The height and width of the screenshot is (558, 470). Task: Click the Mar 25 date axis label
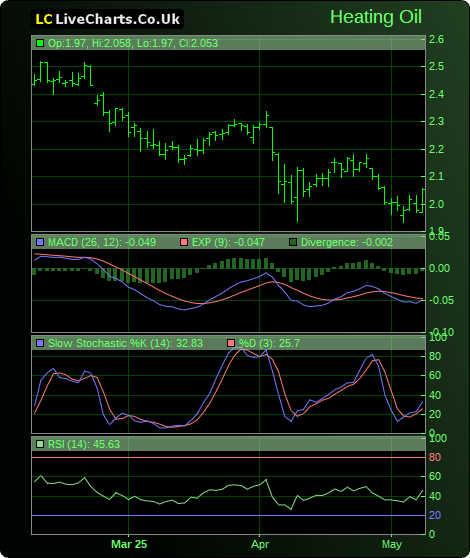point(129,544)
